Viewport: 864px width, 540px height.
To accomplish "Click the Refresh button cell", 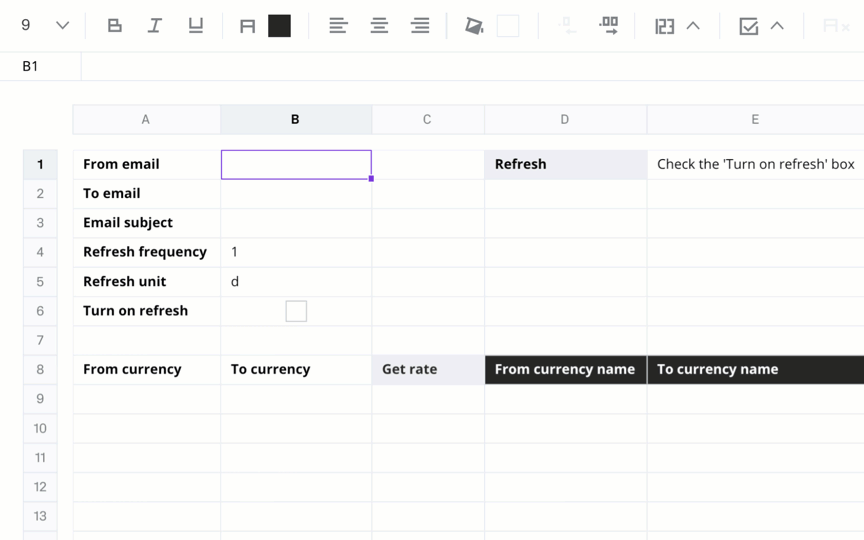I will (566, 164).
